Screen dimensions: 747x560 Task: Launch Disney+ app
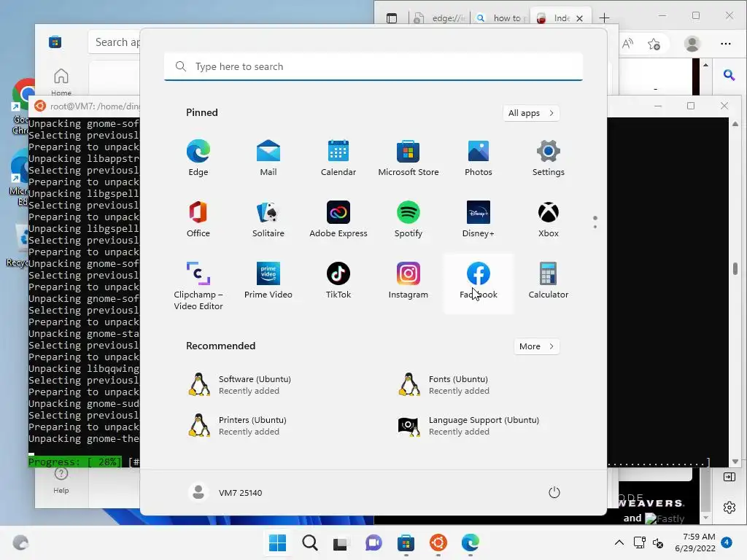(479, 219)
